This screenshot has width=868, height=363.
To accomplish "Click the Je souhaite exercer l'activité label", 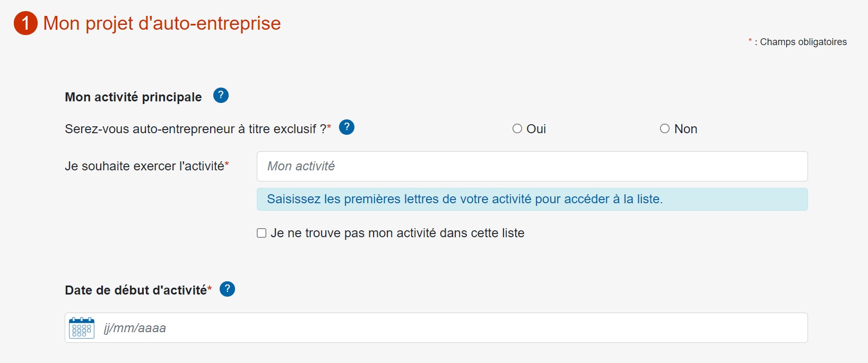I will click(x=147, y=166).
